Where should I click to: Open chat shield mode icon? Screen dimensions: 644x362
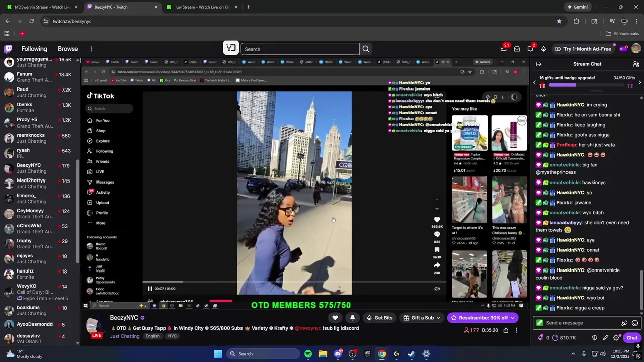click(595, 338)
